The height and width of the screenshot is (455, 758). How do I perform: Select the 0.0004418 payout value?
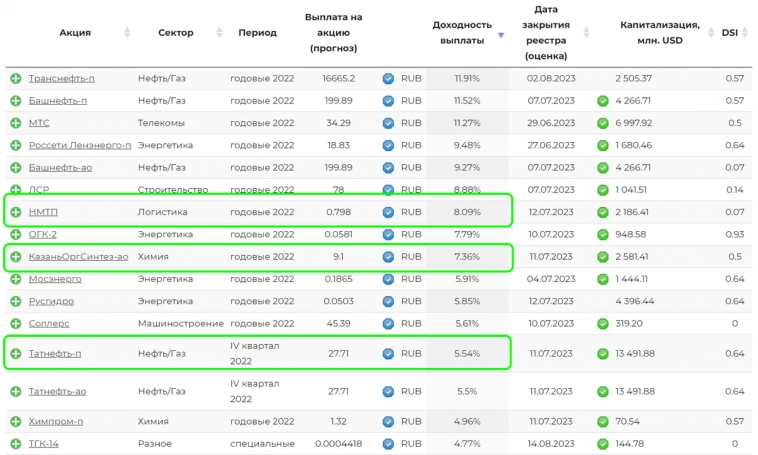point(338,444)
